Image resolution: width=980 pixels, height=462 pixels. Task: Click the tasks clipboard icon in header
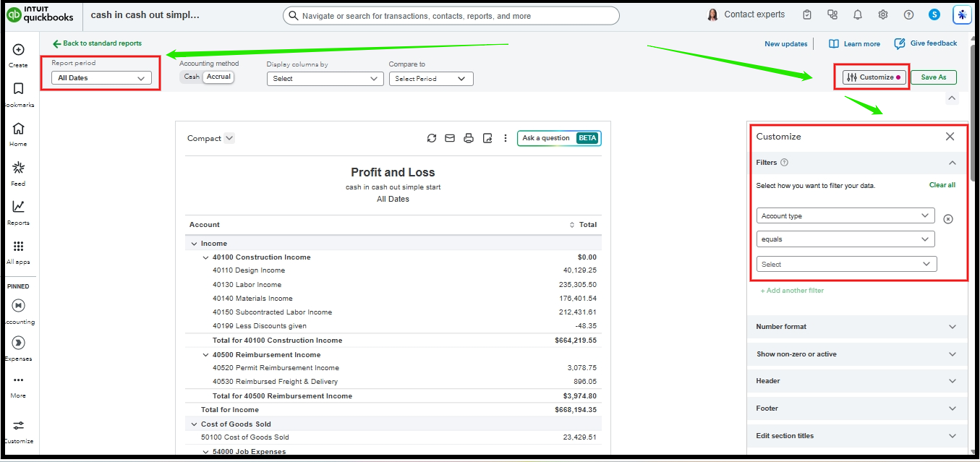click(807, 14)
